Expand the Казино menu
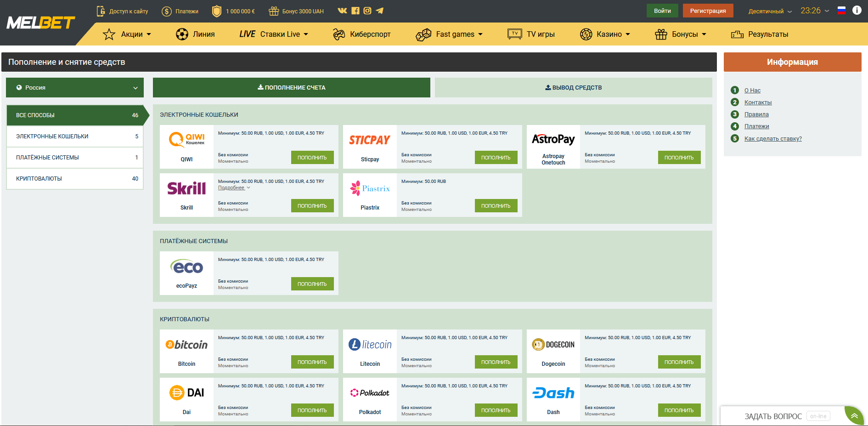This screenshot has height=426, width=868. (x=605, y=34)
